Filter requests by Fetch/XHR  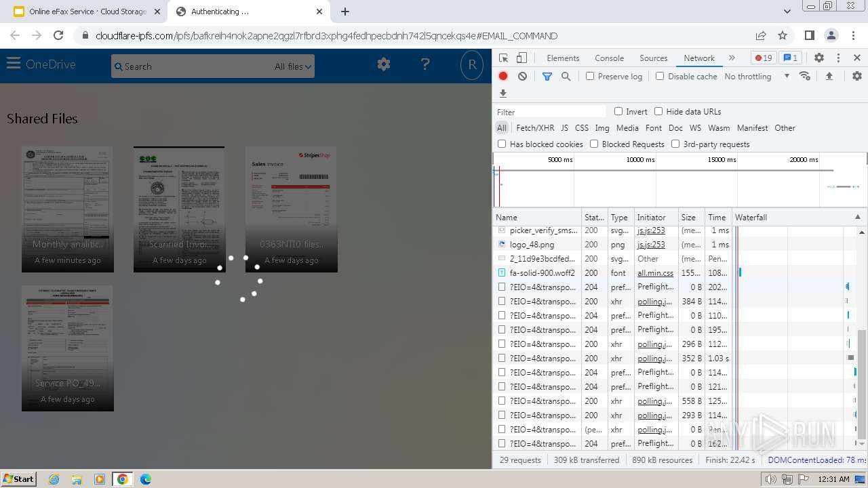535,127
